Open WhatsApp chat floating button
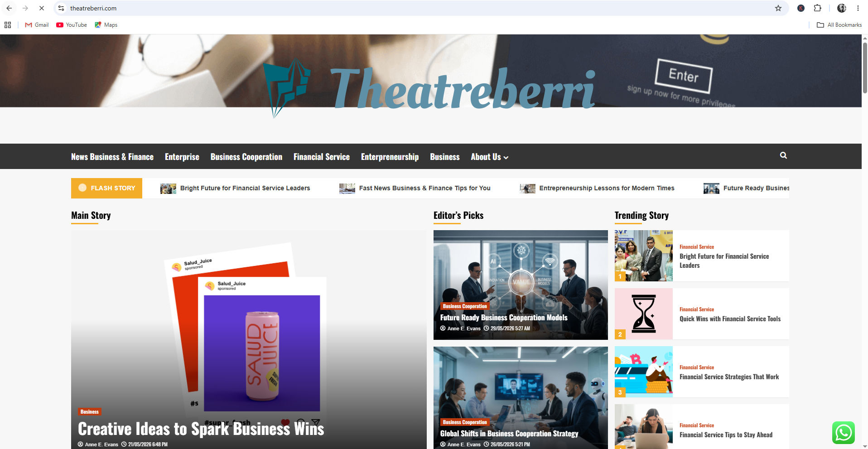This screenshot has height=449, width=868. point(844,433)
